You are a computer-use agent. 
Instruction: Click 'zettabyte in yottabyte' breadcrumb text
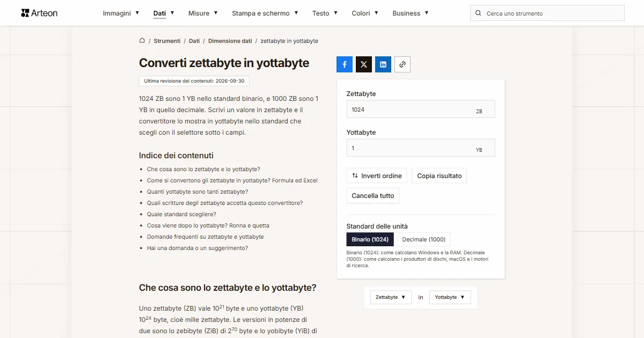289,41
